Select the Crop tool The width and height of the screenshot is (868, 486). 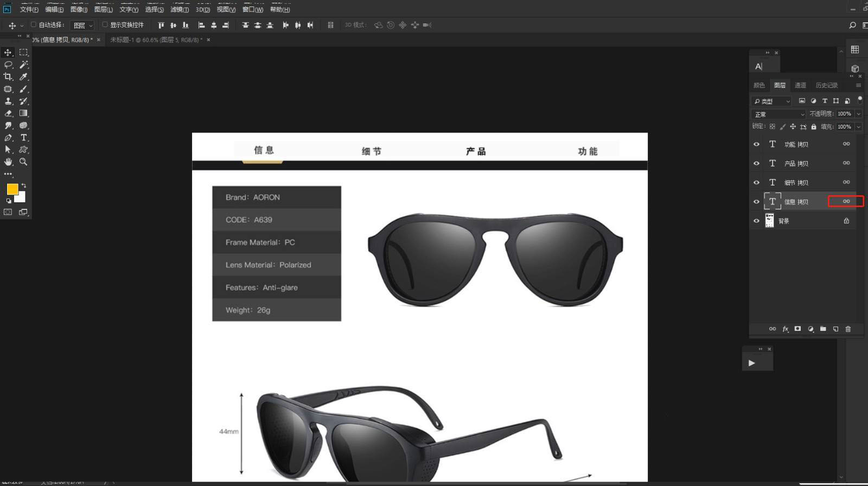click(x=8, y=77)
